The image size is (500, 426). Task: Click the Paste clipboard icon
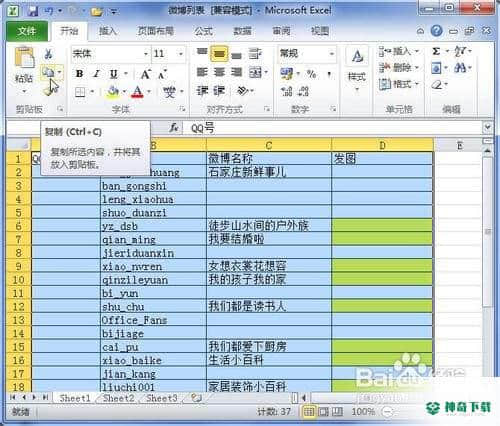coord(24,58)
